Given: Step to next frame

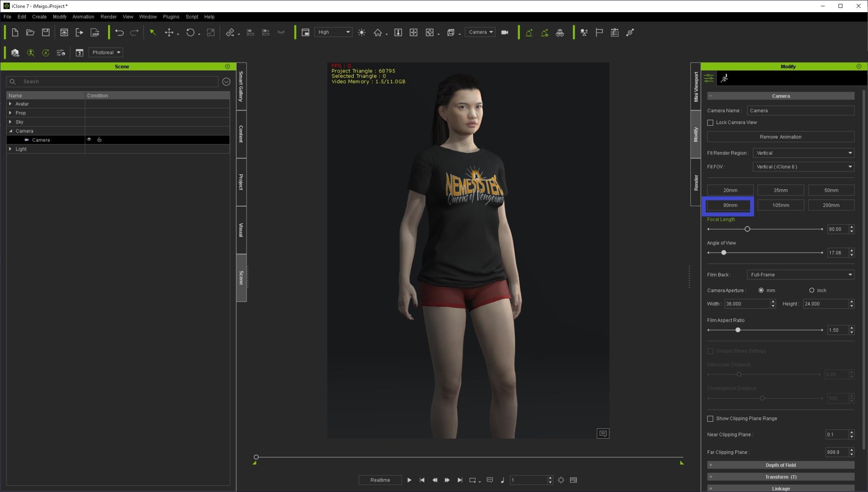Looking at the screenshot, I should (447, 480).
